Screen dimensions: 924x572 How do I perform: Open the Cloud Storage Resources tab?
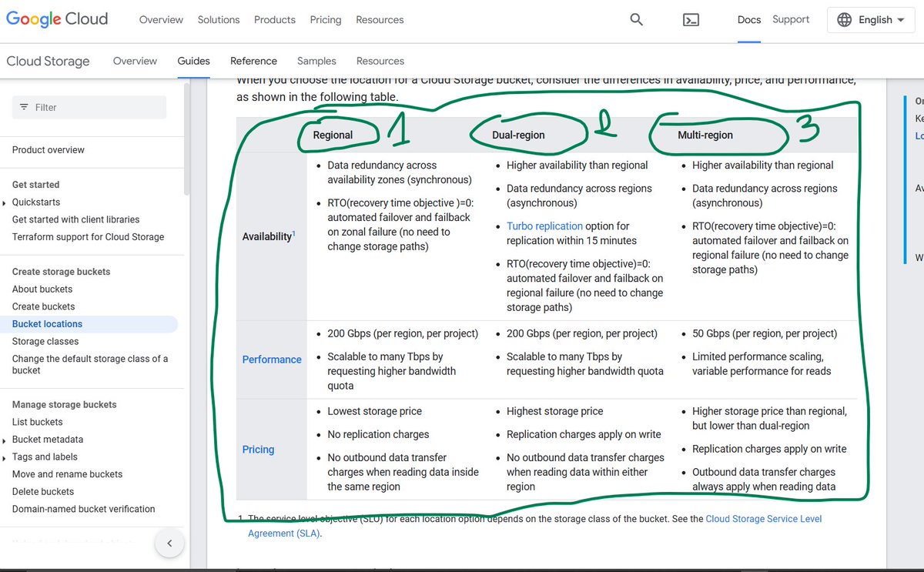380,61
